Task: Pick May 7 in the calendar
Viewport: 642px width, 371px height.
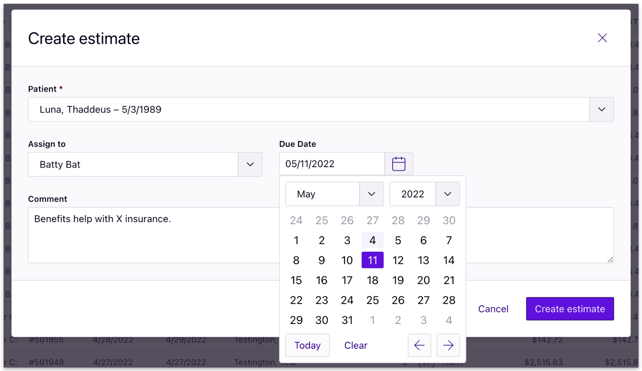Action: coord(449,240)
